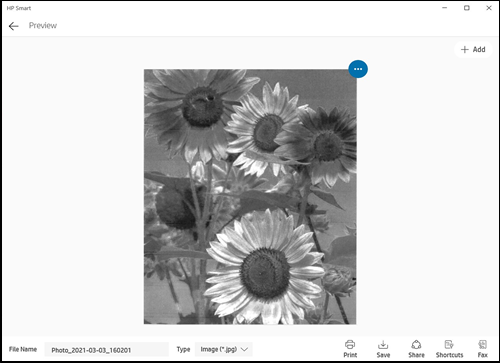500x363 pixels.
Task: Click the HP Smart title text
Action: pos(19,8)
